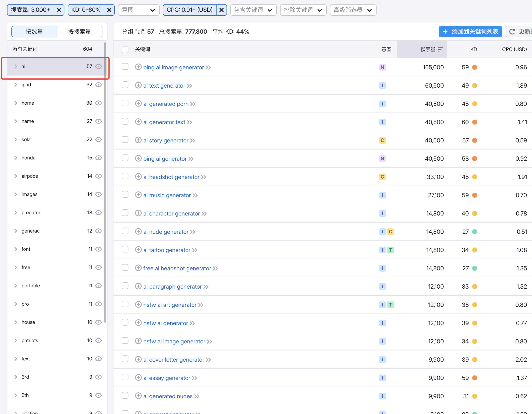Tick checkbox for 'free ai headshot generator'
Screen dimensions: 532x414
(x=125, y=267)
